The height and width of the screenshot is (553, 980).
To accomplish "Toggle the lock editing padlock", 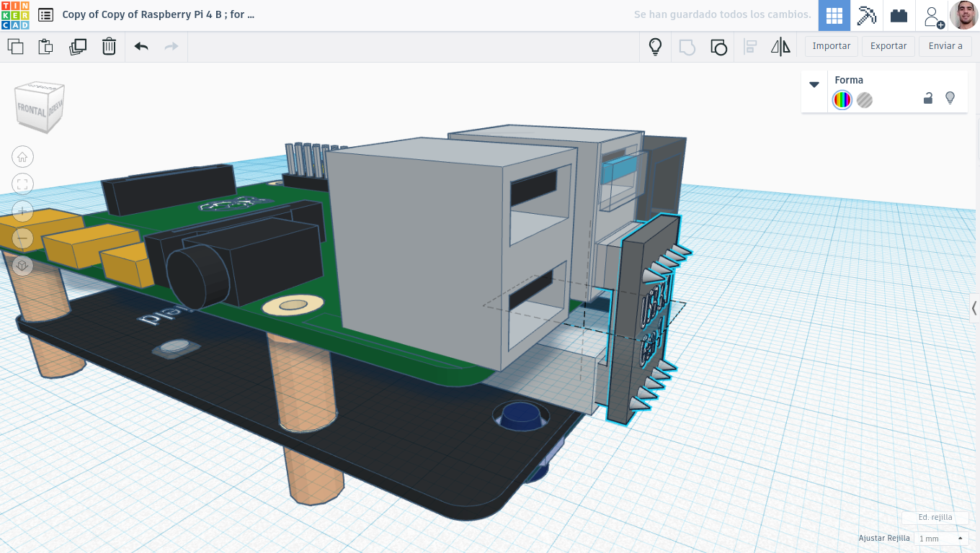I will click(x=928, y=99).
